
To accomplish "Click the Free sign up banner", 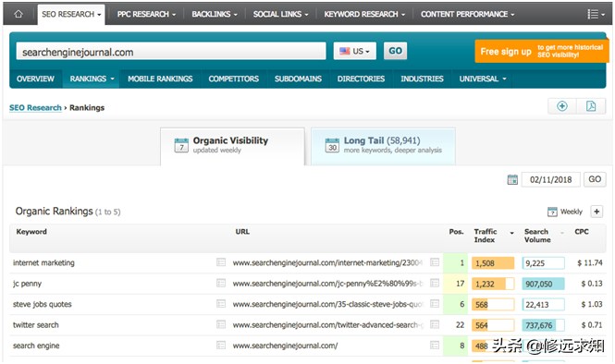I will tap(541, 52).
